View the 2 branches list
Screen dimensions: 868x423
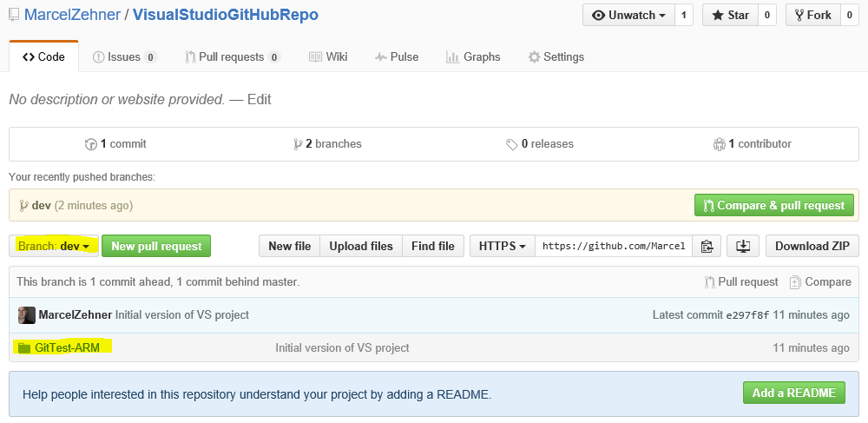[328, 144]
